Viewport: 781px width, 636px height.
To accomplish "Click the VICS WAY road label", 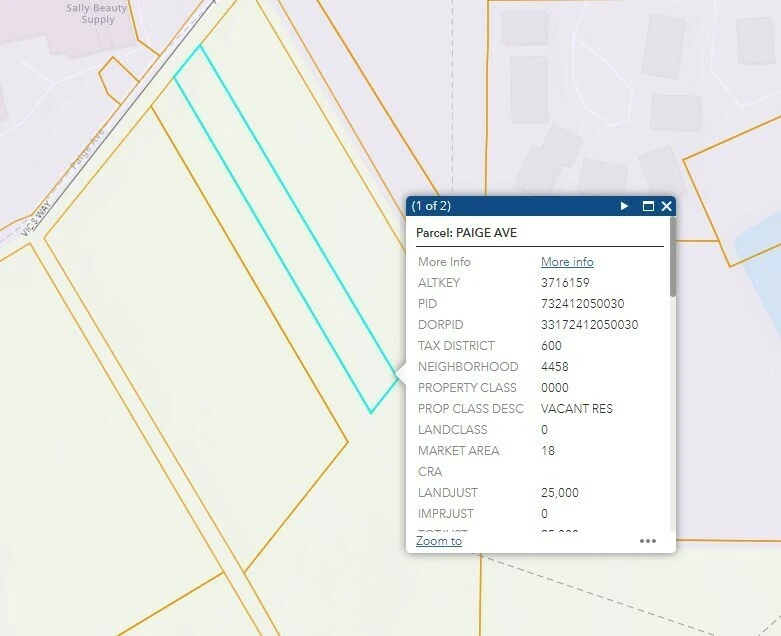I will [x=36, y=218].
